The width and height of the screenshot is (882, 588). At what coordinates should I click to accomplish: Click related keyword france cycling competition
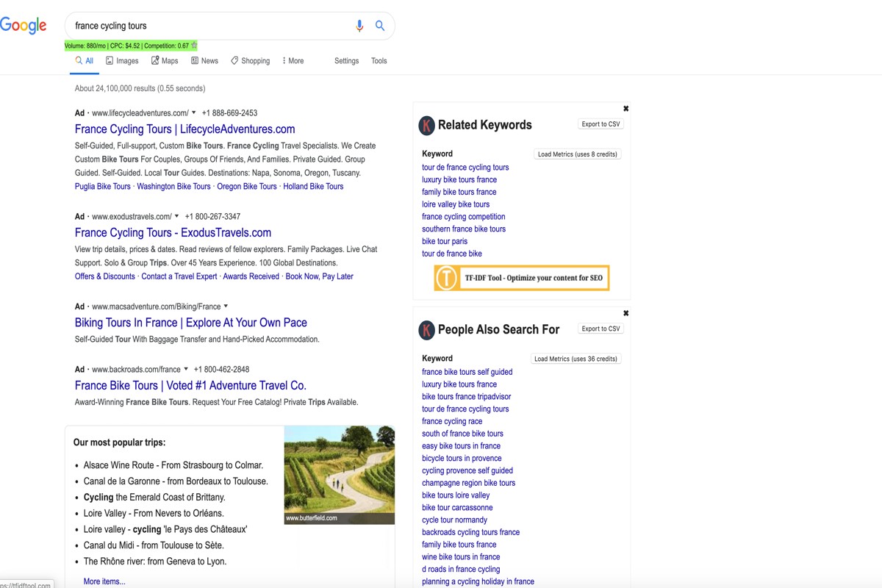click(463, 217)
